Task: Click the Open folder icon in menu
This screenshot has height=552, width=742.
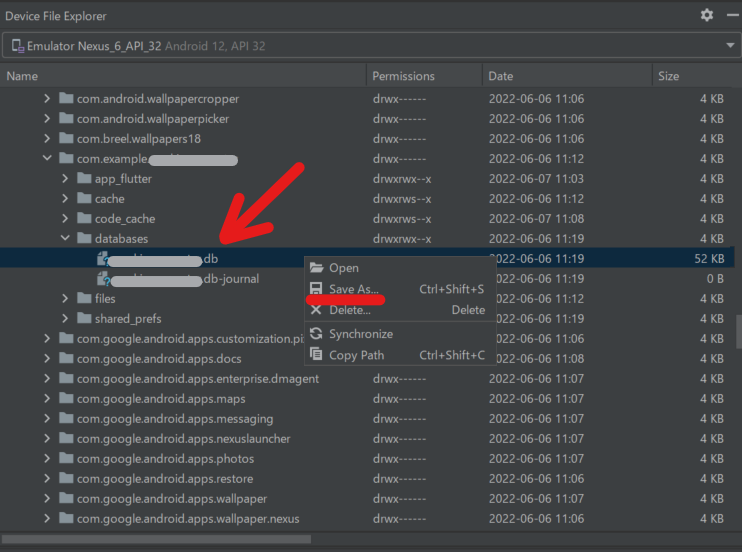Action: point(316,267)
